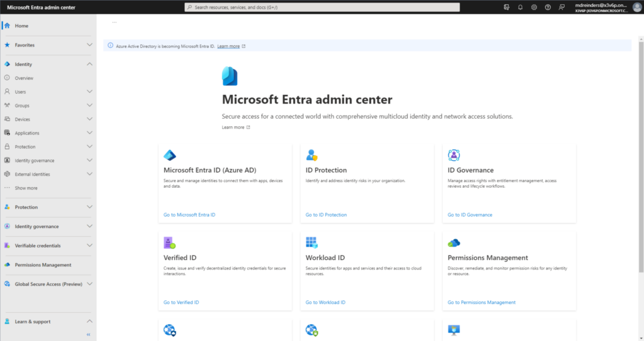
Task: Click Go to Workload ID link
Action: tap(325, 303)
